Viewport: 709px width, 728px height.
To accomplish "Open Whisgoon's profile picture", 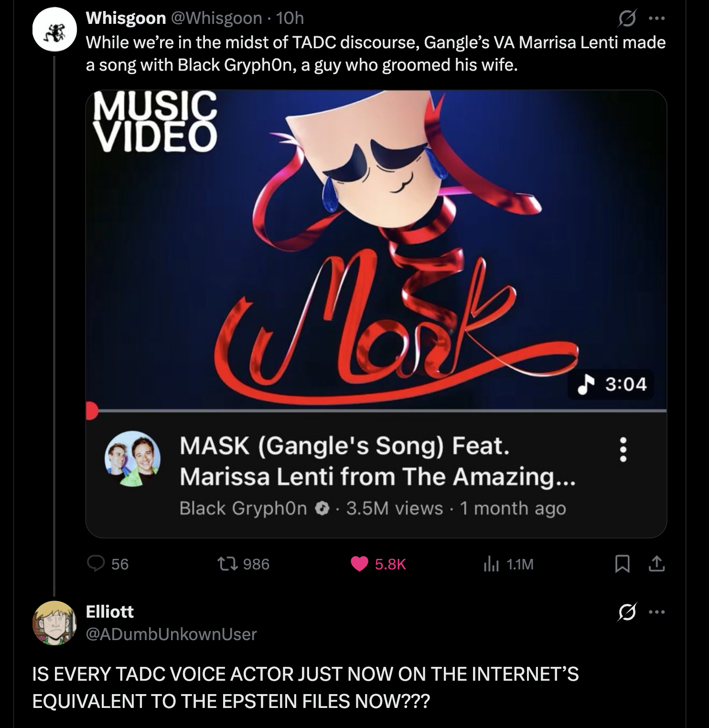I will pos(54,29).
